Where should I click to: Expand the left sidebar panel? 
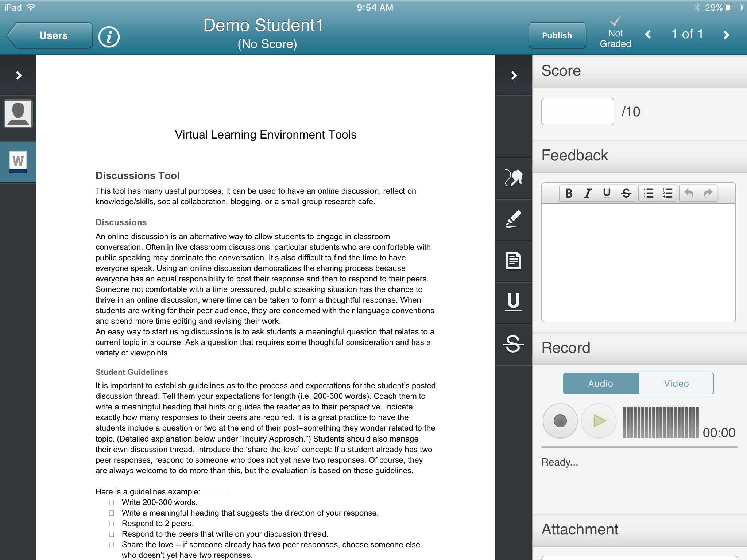(18, 75)
